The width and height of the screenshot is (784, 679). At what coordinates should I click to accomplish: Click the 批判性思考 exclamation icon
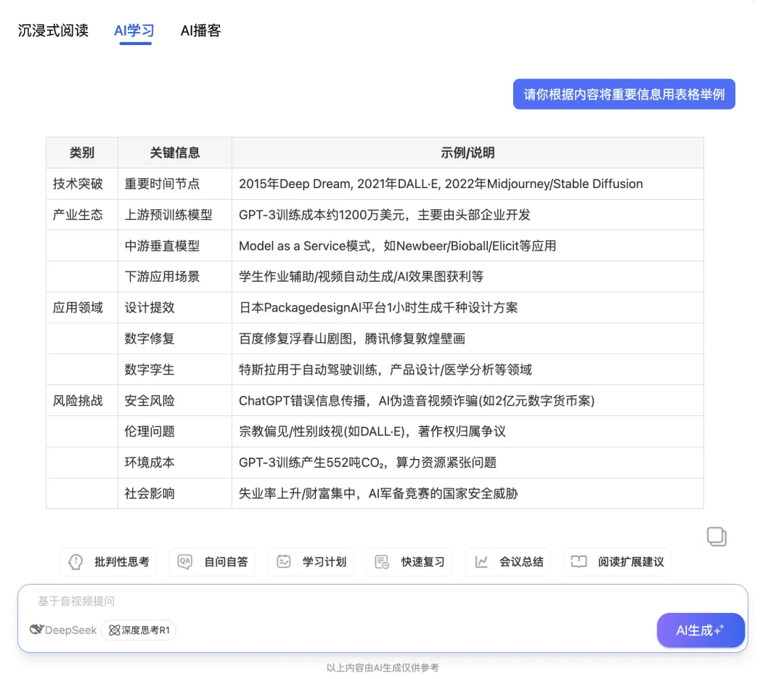pyautogui.click(x=75, y=562)
